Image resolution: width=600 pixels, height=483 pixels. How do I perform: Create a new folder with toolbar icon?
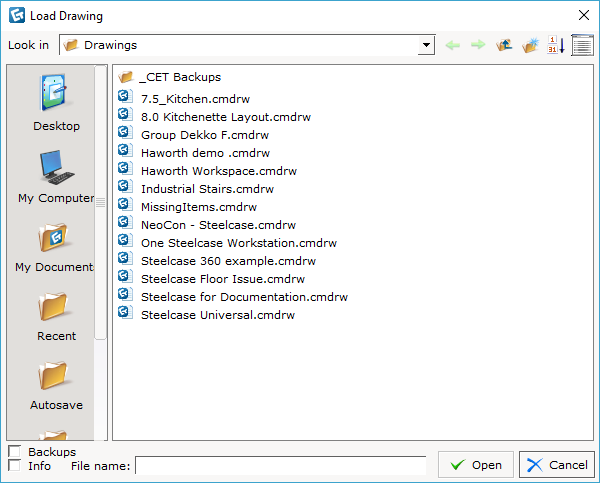pyautogui.click(x=530, y=45)
